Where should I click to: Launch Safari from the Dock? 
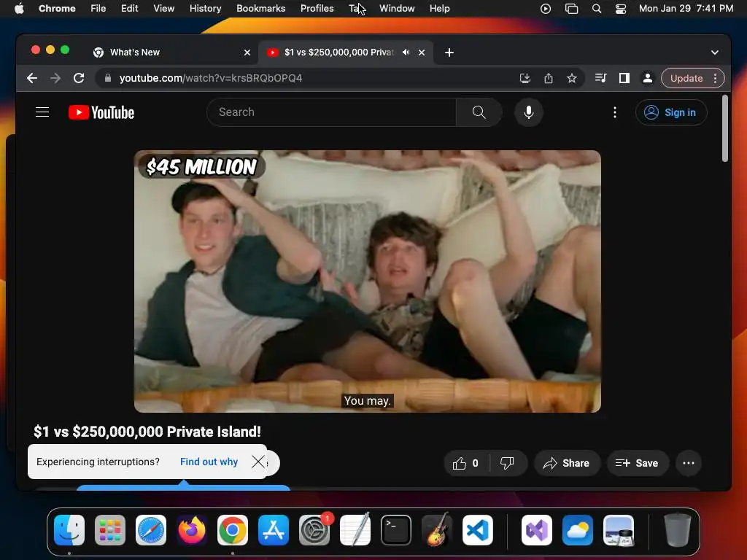(x=151, y=530)
